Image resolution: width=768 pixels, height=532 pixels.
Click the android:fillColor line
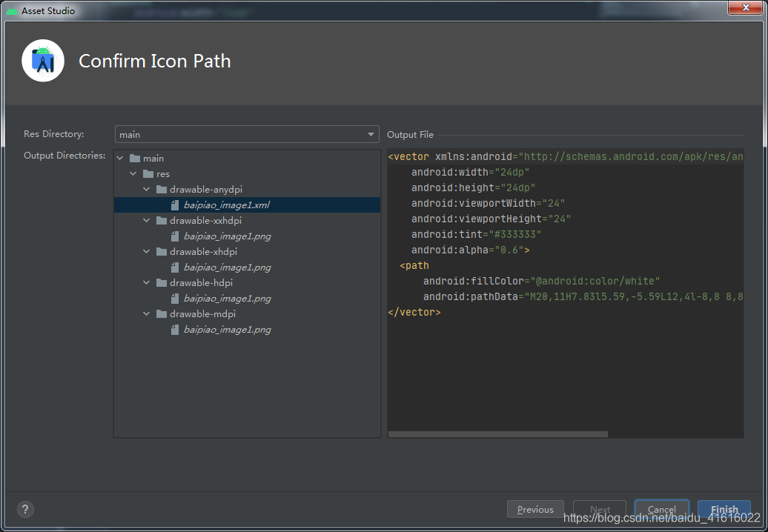542,281
